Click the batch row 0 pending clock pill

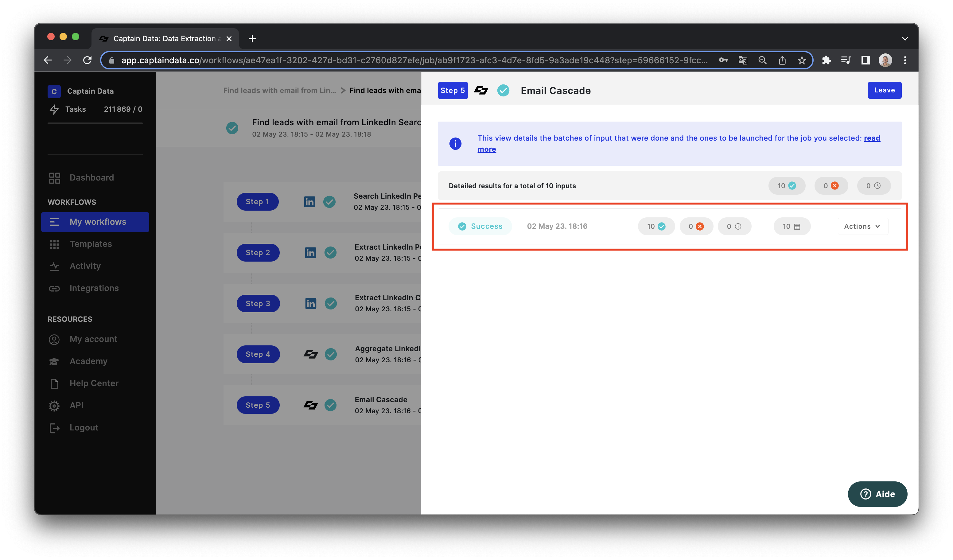[x=734, y=226]
